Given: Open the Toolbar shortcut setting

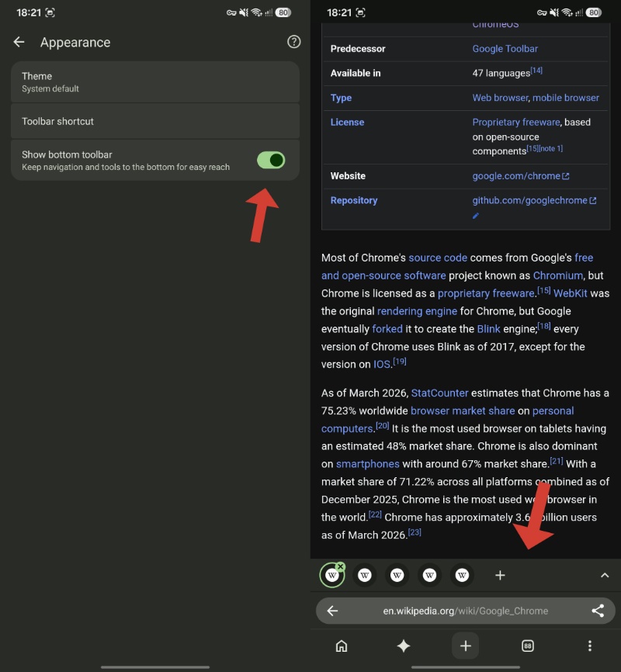Looking at the screenshot, I should click(x=155, y=121).
